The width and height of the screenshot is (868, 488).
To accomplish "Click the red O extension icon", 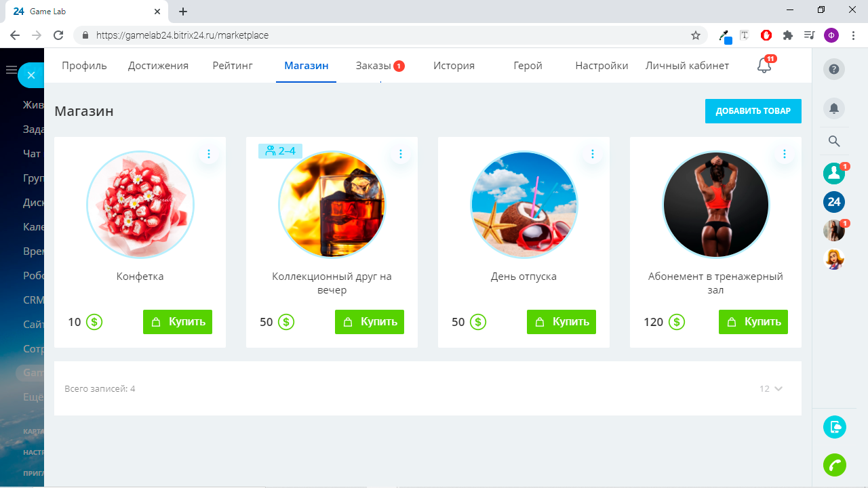I will point(766,35).
